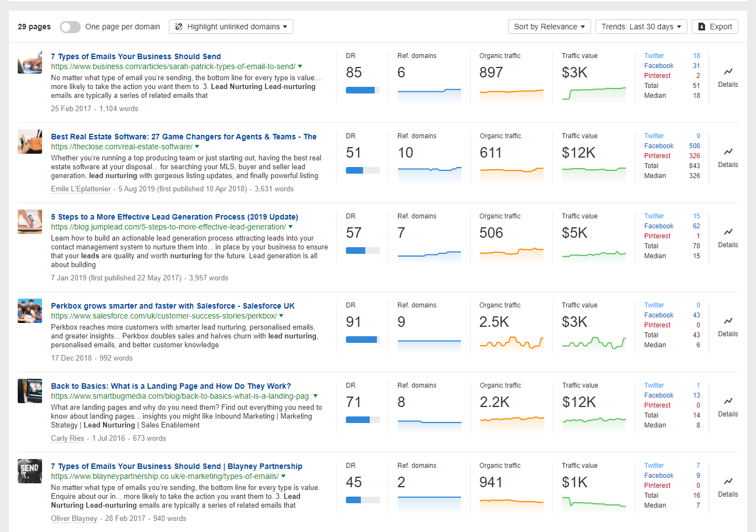Click the Export button
This screenshot has height=532, width=756.
715,27
